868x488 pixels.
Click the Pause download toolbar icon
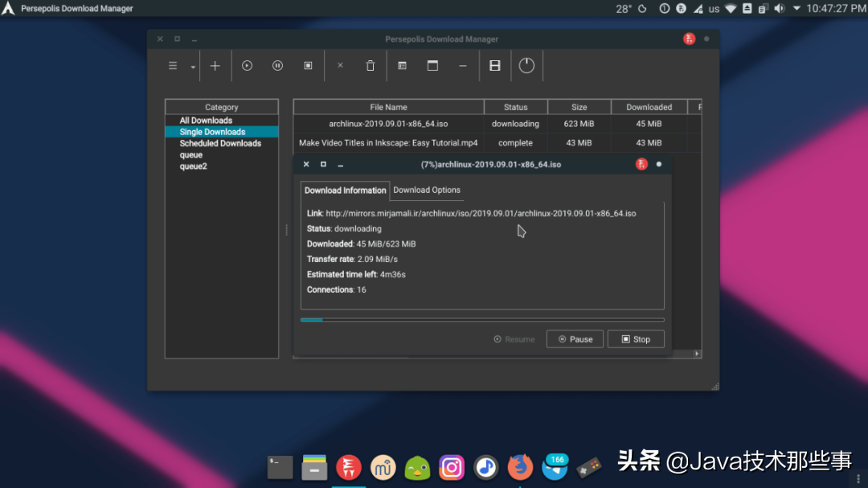[277, 65]
